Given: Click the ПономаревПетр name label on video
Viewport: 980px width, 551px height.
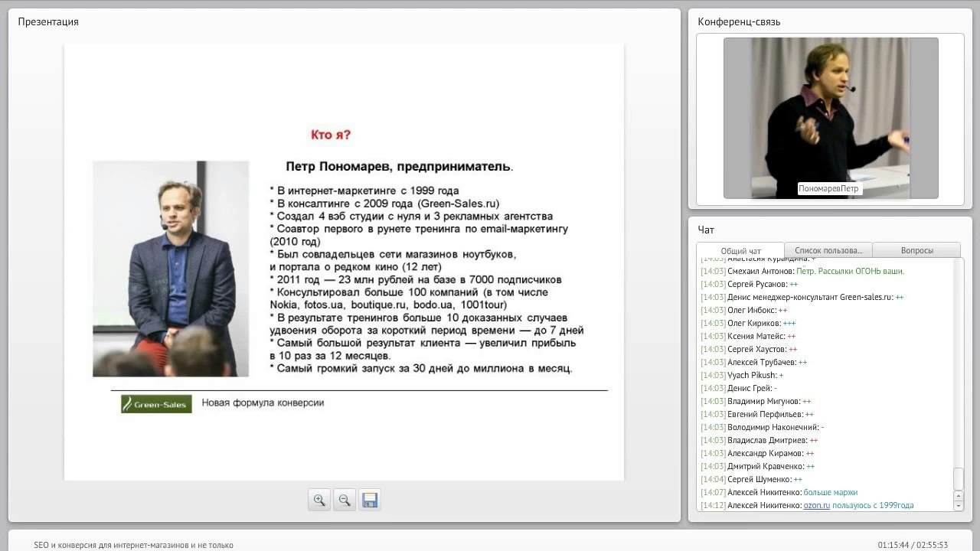Looking at the screenshot, I should pyautogui.click(x=829, y=188).
